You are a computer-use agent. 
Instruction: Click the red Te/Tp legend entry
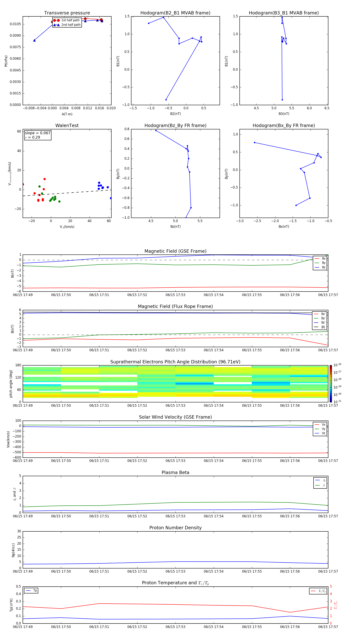coord(318,591)
